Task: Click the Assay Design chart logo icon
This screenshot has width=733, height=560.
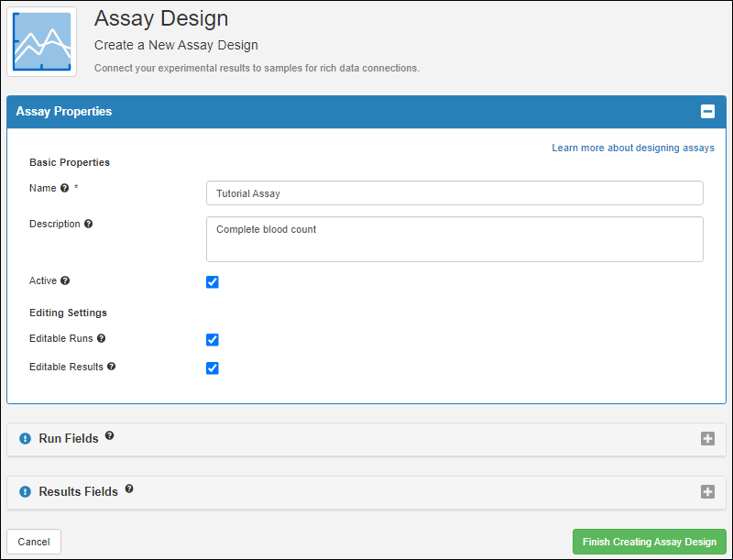Action: pos(41,41)
